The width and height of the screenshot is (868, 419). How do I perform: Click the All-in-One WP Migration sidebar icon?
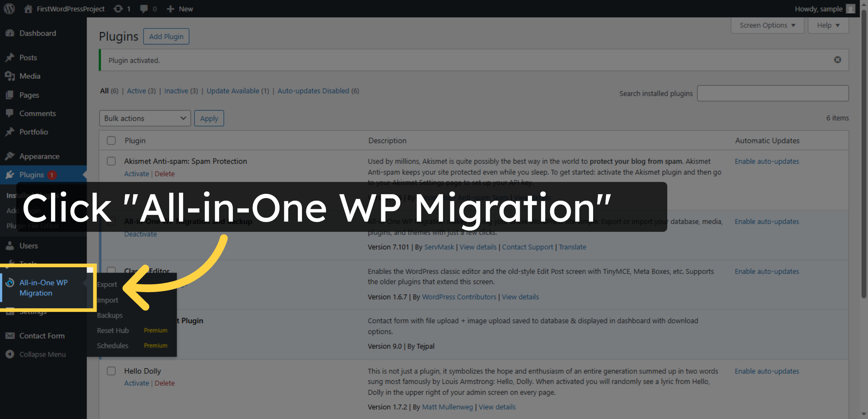tap(10, 283)
